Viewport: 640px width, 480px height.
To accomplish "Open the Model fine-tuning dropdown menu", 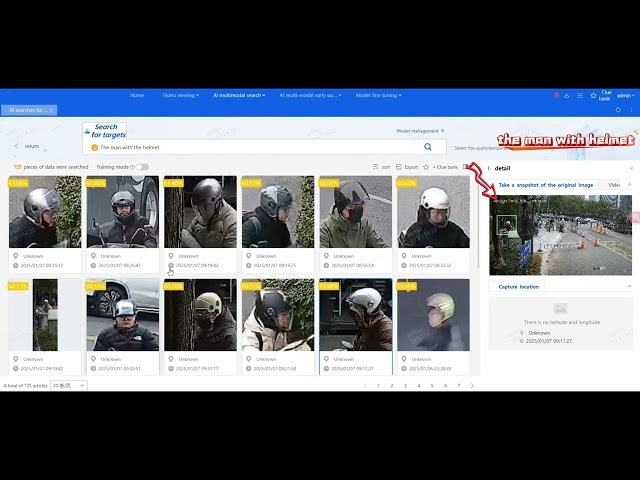I will coord(378,96).
